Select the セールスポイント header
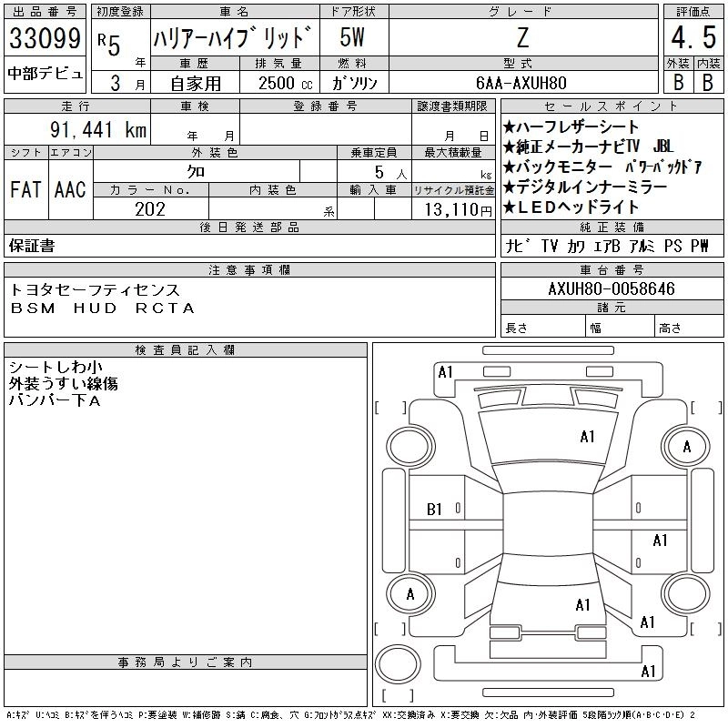 tap(612, 106)
